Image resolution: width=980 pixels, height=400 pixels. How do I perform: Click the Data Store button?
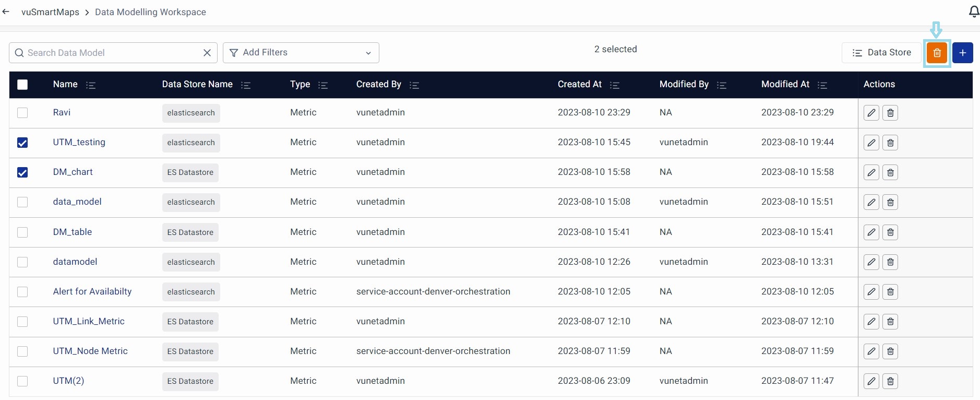881,53
